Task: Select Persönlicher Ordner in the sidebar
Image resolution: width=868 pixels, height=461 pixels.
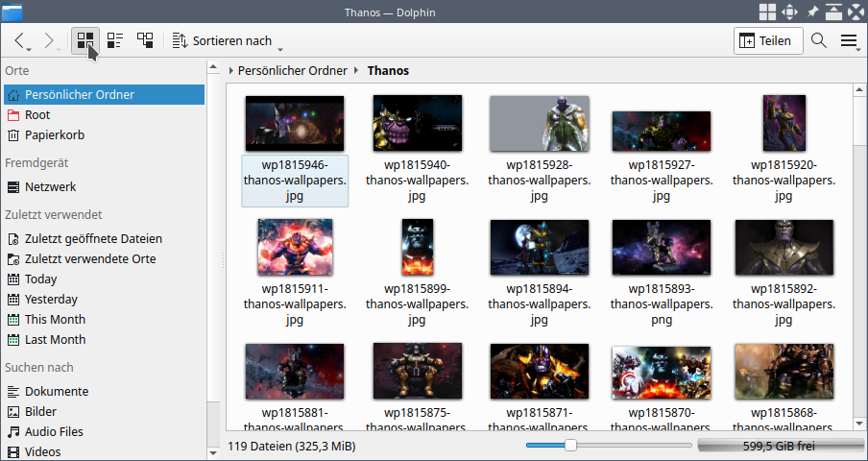Action: pyautogui.click(x=104, y=95)
